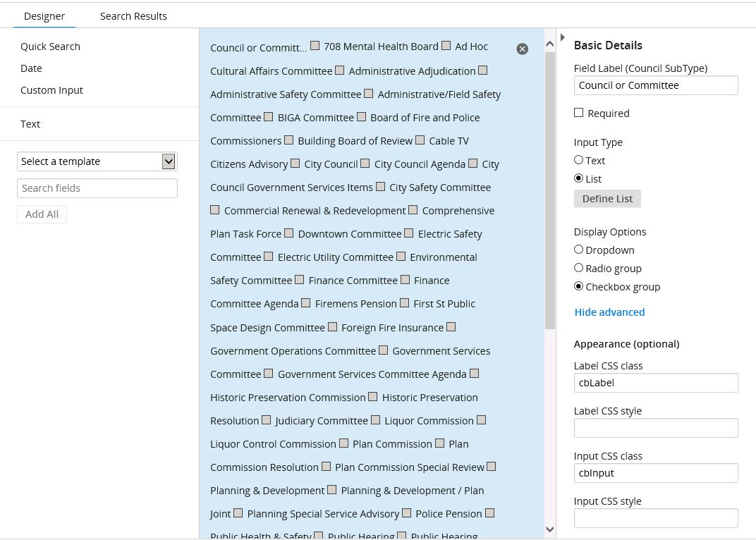Collapse the Basic Details panel triangle
The width and height of the screenshot is (756, 540).
[x=562, y=37]
